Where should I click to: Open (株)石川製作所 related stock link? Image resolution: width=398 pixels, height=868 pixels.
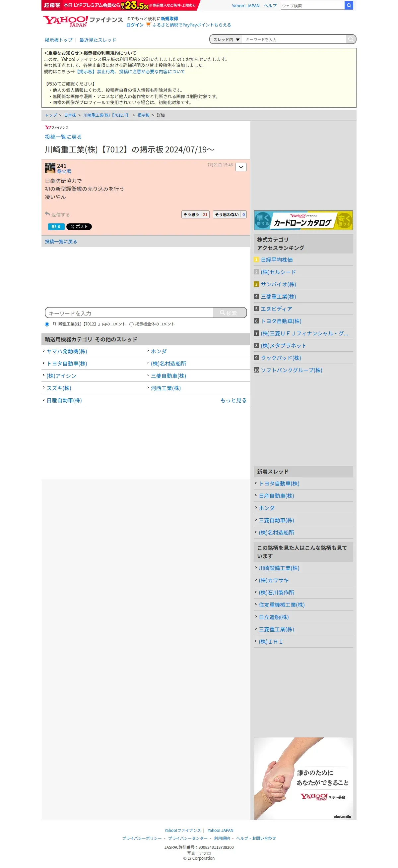276,592
